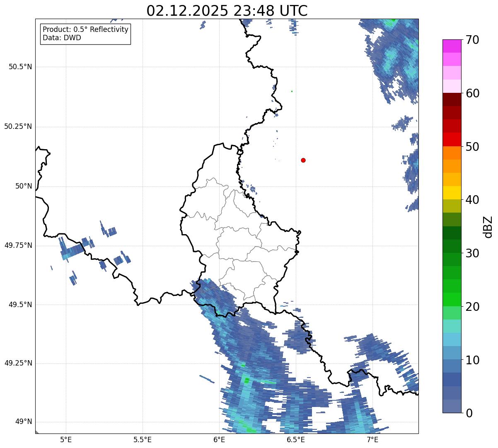Click the 50.5°N latitude label

point(20,67)
